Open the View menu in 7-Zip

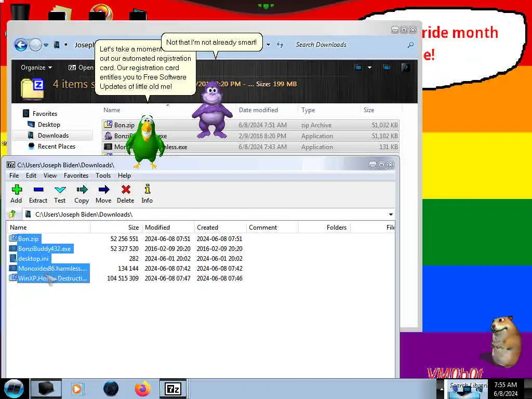[x=50, y=176]
